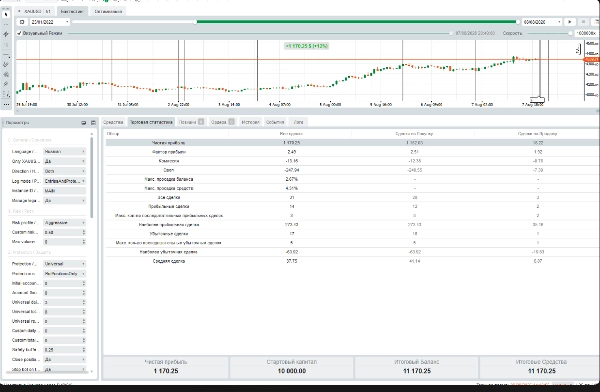
Task: Click the second Параметры panel header icon
Action: pyautogui.click(x=93, y=123)
